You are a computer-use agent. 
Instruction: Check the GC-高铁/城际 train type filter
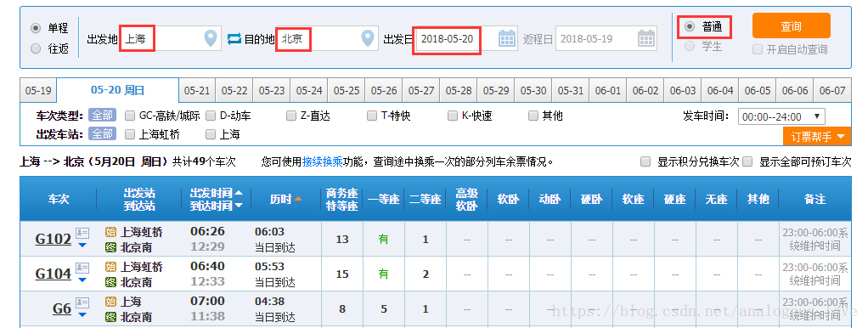(x=130, y=116)
